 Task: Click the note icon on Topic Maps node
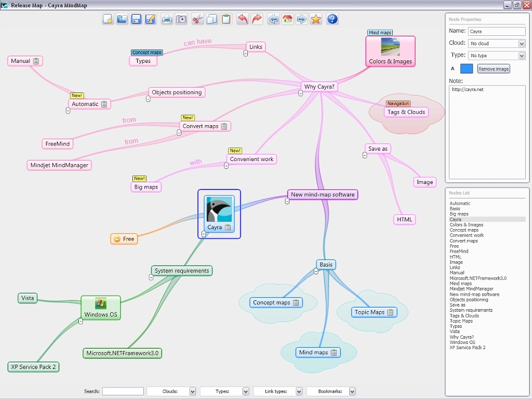[390, 312]
